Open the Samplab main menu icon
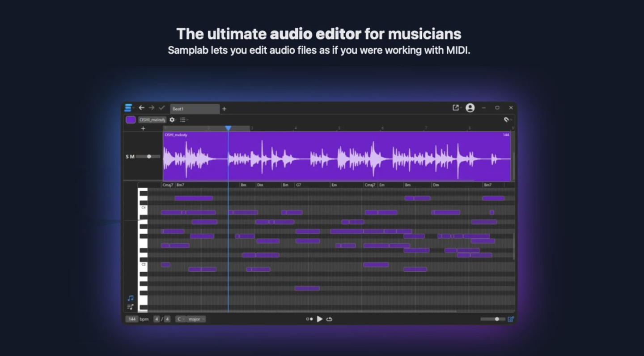 point(128,108)
